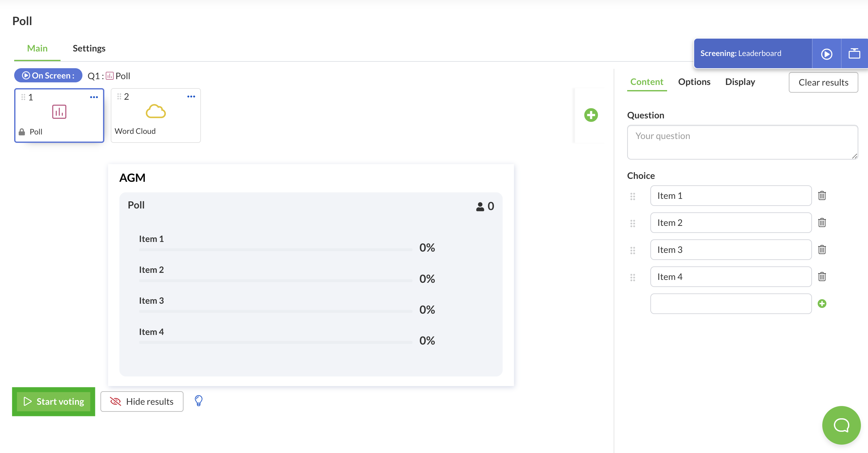The width and height of the screenshot is (868, 453).
Task: Open the Options tab
Action: pyautogui.click(x=694, y=82)
